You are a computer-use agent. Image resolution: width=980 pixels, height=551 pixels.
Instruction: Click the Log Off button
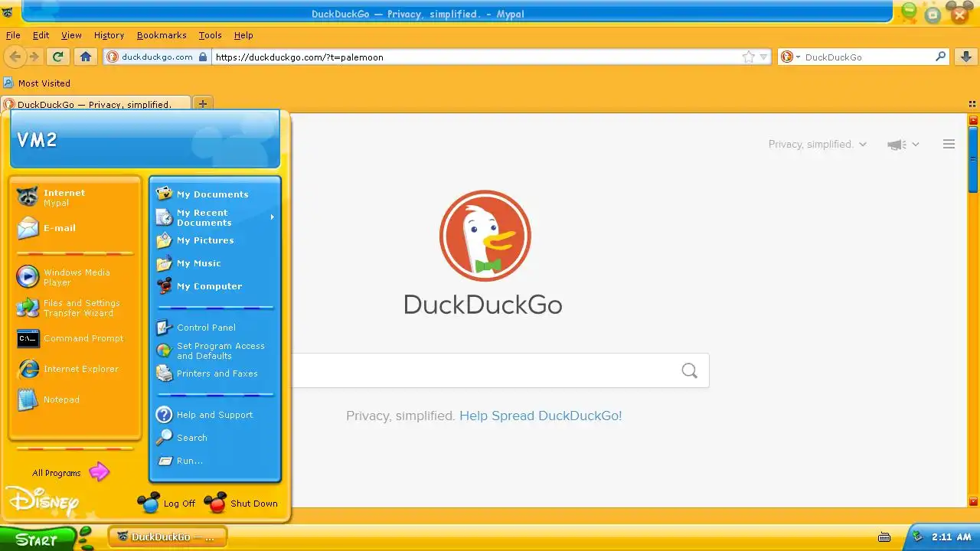click(167, 503)
